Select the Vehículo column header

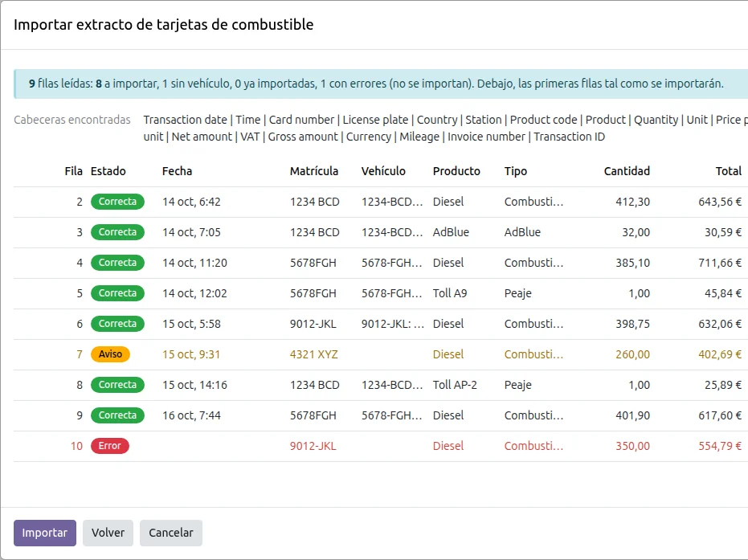pos(383,171)
